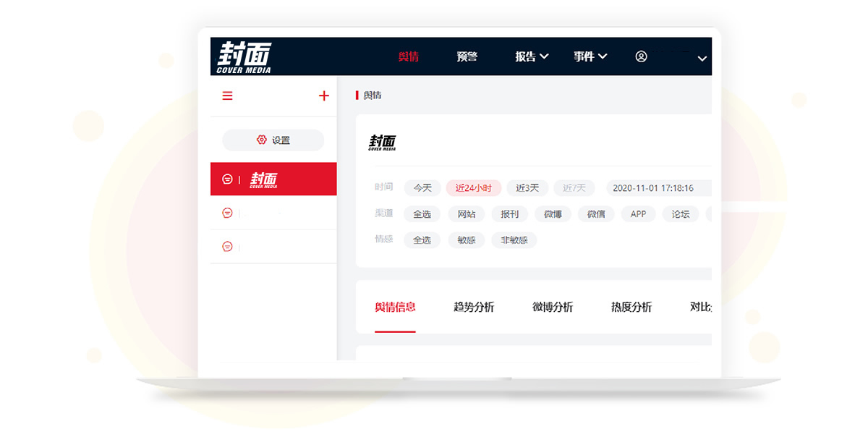Click the gear icon in 设置 button

tap(262, 140)
